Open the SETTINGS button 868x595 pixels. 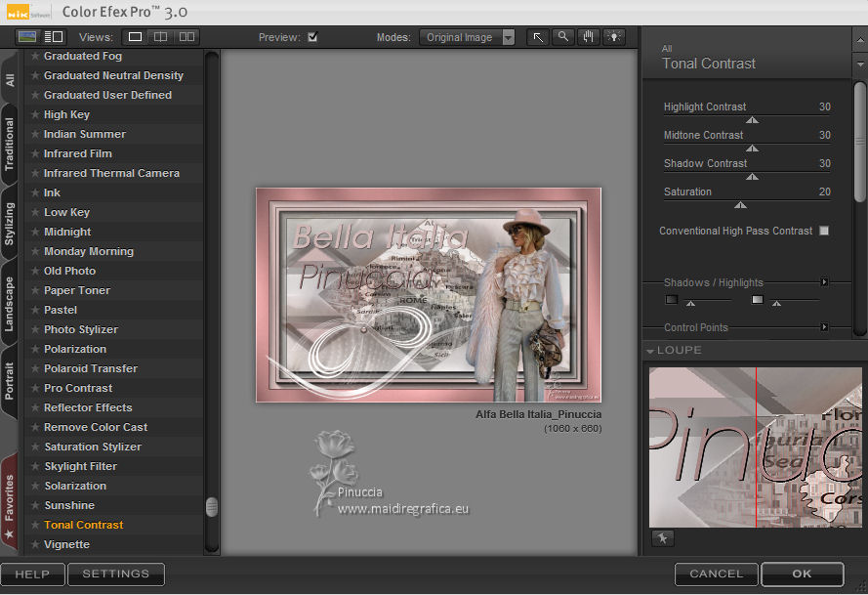pos(115,574)
